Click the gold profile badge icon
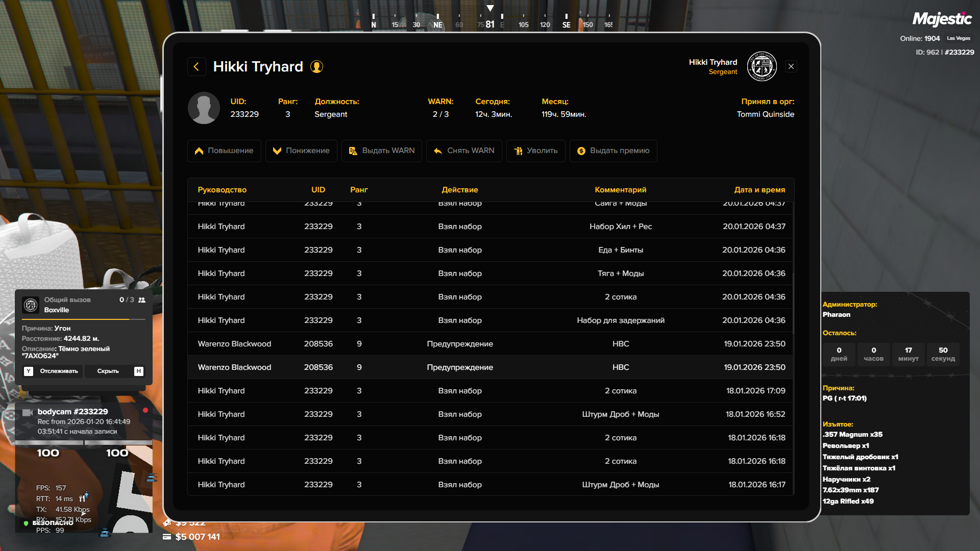 [x=316, y=67]
